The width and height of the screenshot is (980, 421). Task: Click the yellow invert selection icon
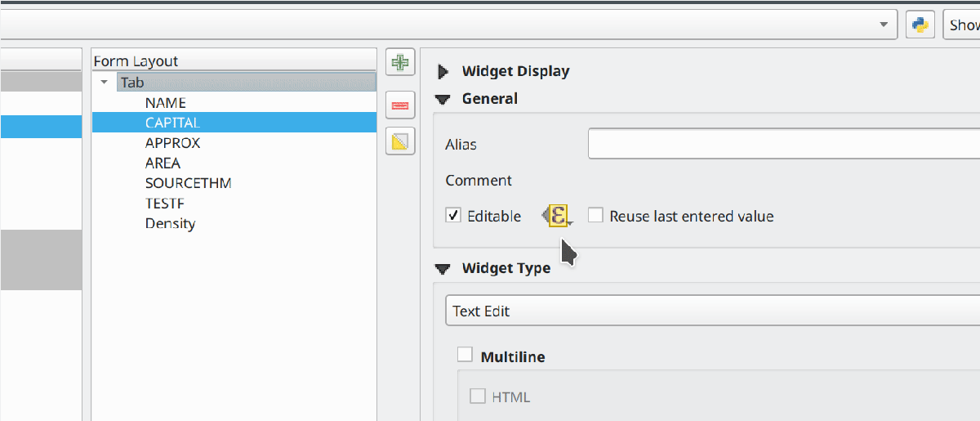(400, 142)
